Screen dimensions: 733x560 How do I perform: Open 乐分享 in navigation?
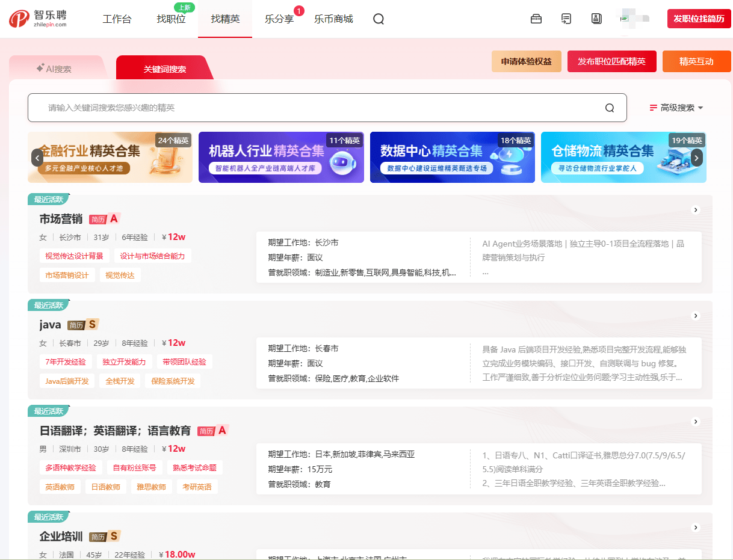point(279,19)
